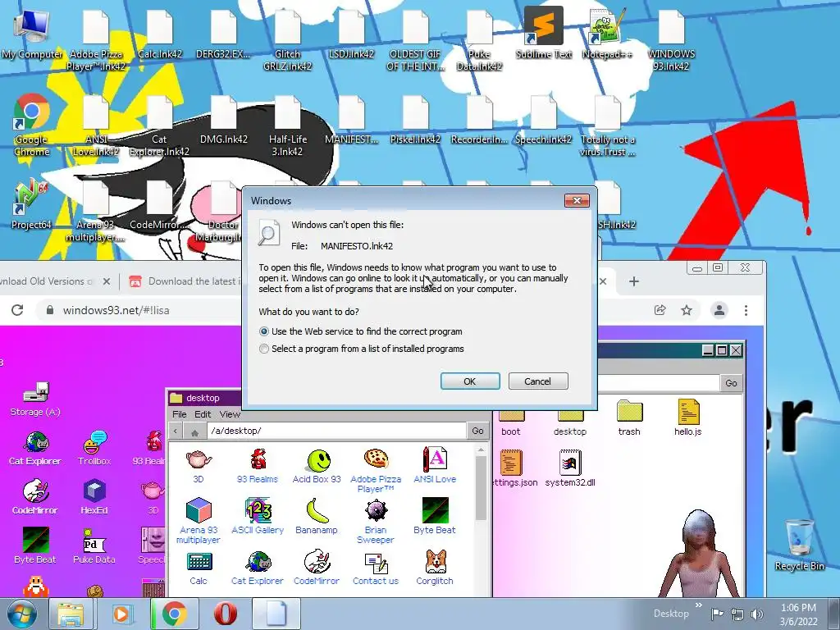Open Chrome share page icon
Image resolution: width=840 pixels, height=630 pixels.
(x=660, y=310)
